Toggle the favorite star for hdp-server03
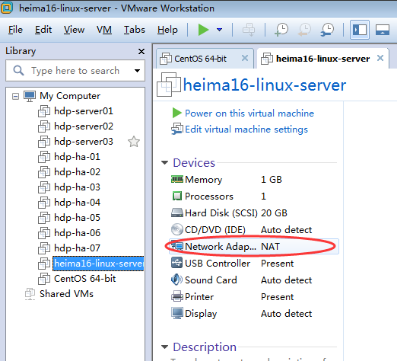Screen dimensions: 398x362 [x=134, y=142]
